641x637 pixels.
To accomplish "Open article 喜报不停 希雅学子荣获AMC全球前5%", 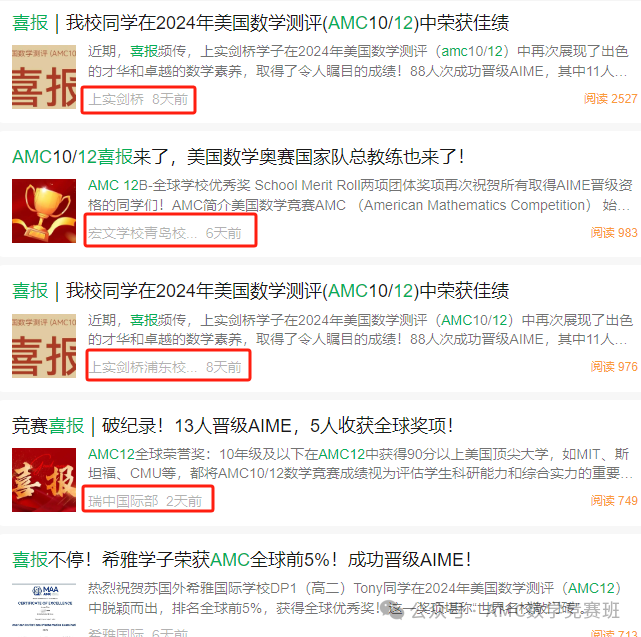I will click(242, 560).
